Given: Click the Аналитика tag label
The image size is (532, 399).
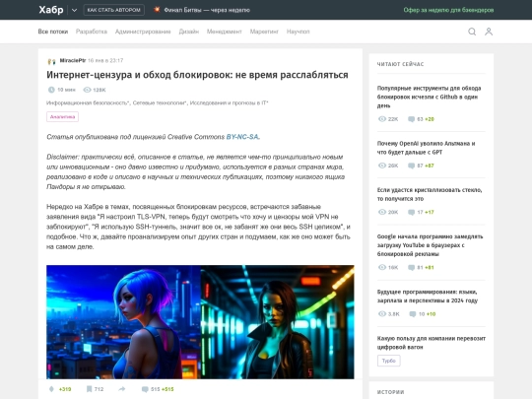Looking at the screenshot, I should (x=62, y=116).
